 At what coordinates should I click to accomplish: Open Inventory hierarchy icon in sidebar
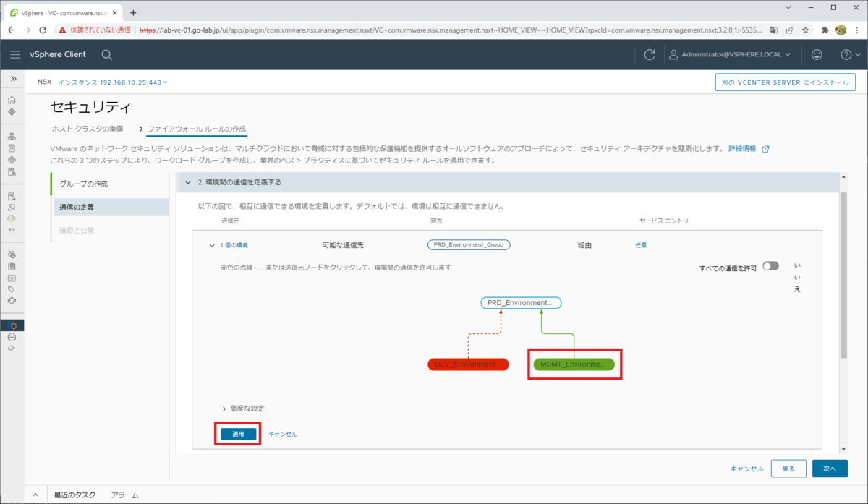[x=12, y=136]
